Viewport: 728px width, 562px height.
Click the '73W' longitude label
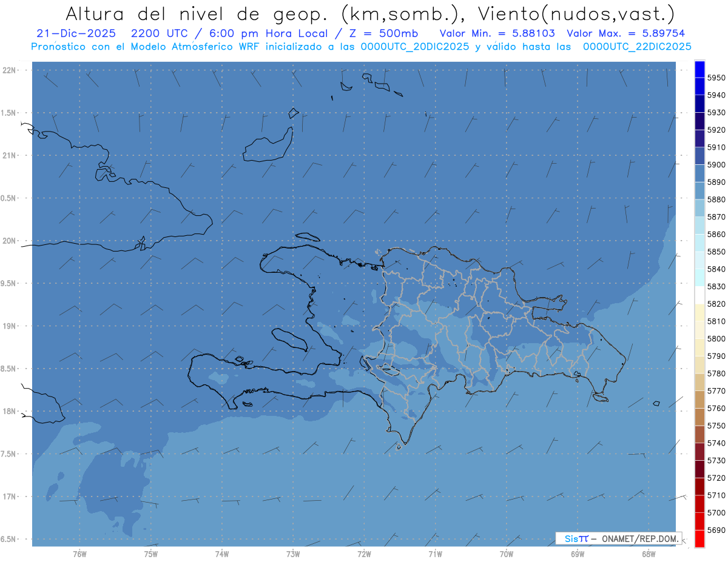click(293, 554)
